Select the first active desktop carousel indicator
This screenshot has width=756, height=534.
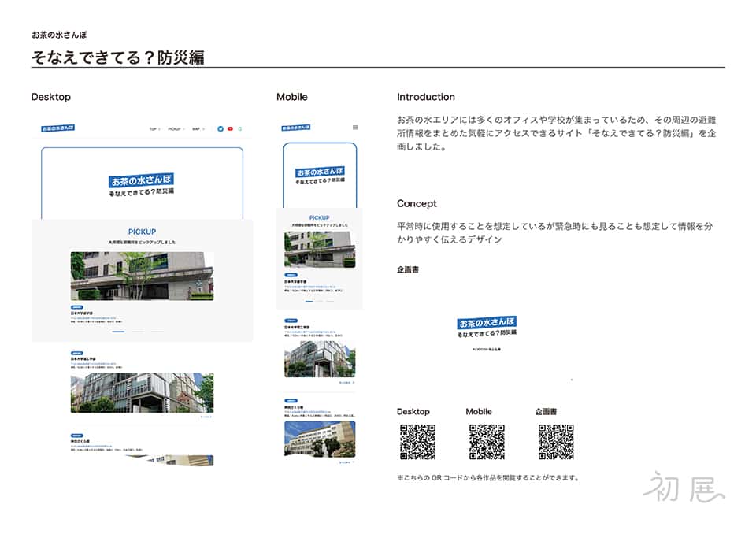tap(118, 332)
